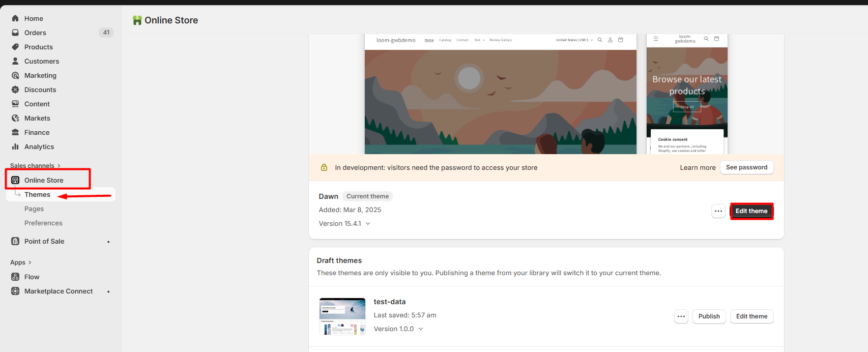Publish the test-data draft theme
Screen dimensions: 868x352
(x=709, y=316)
